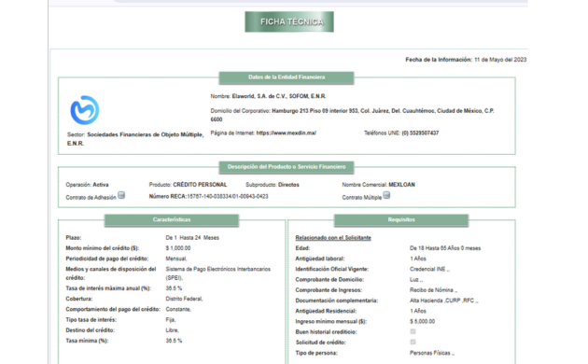
Task: Click the minimum monthly income $ 5,000.00
Action: click(x=422, y=322)
